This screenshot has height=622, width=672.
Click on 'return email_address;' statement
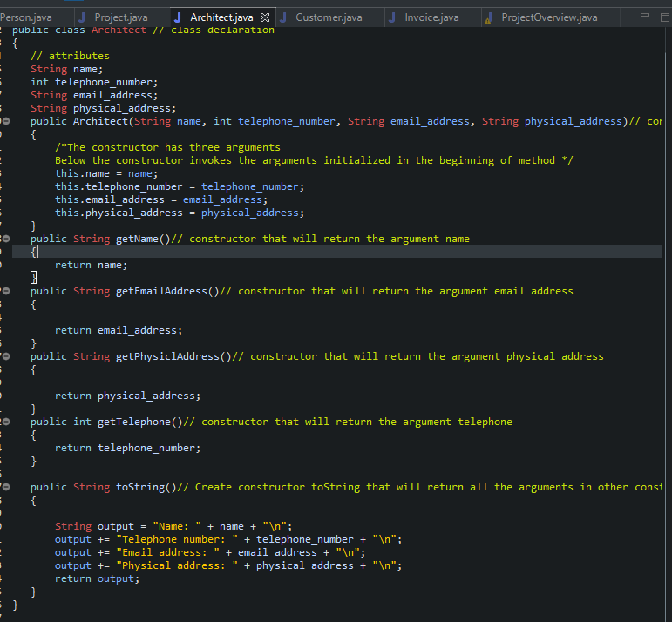(x=119, y=330)
